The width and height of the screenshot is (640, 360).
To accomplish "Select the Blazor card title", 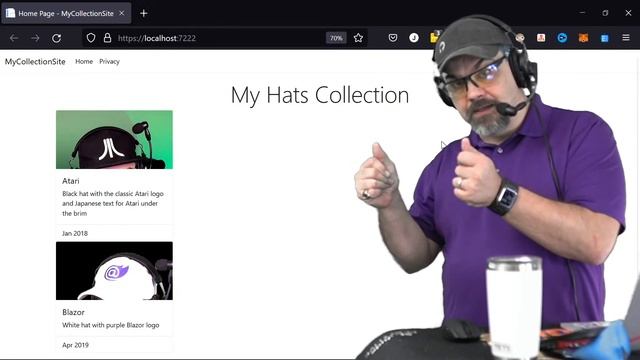I will 73,312.
